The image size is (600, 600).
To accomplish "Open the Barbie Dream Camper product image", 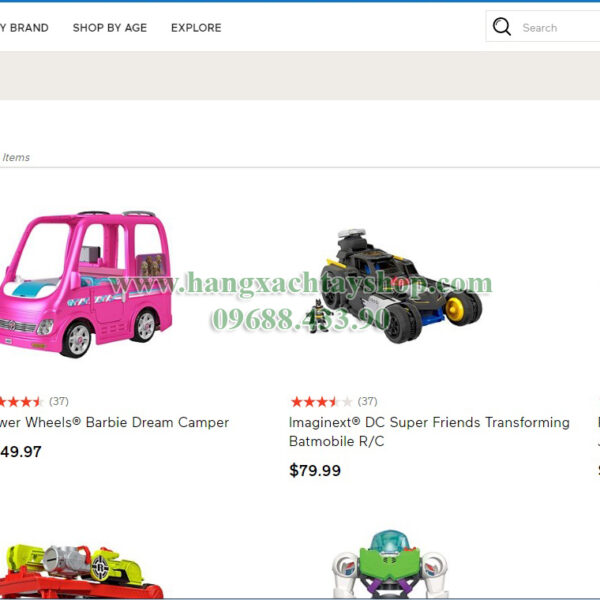I will click(x=86, y=284).
